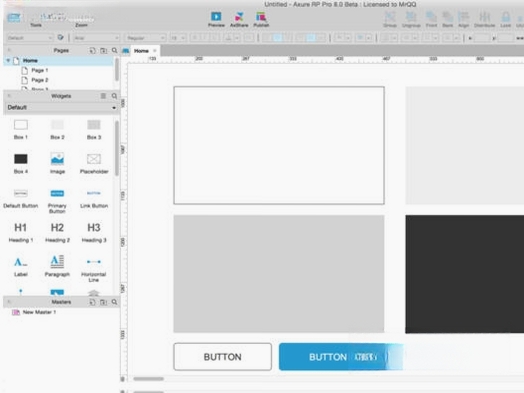Viewport: 524px width, 393px height.
Task: Search in the Widgets panel
Action: 114,96
